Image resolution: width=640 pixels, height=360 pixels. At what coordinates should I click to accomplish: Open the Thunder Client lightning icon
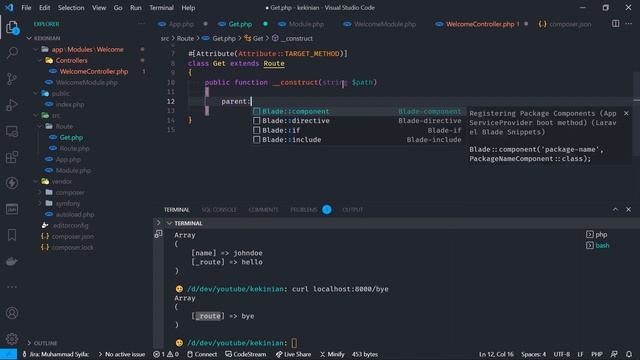coord(12,183)
